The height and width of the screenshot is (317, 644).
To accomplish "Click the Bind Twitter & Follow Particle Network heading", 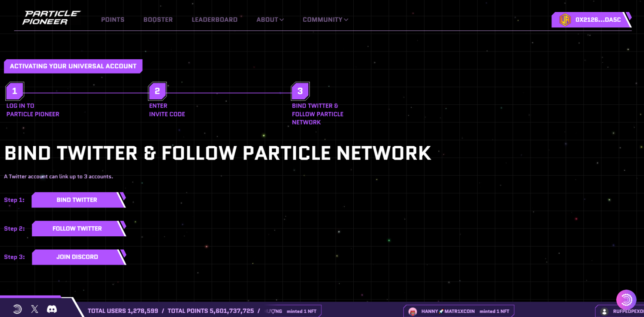I will (218, 153).
